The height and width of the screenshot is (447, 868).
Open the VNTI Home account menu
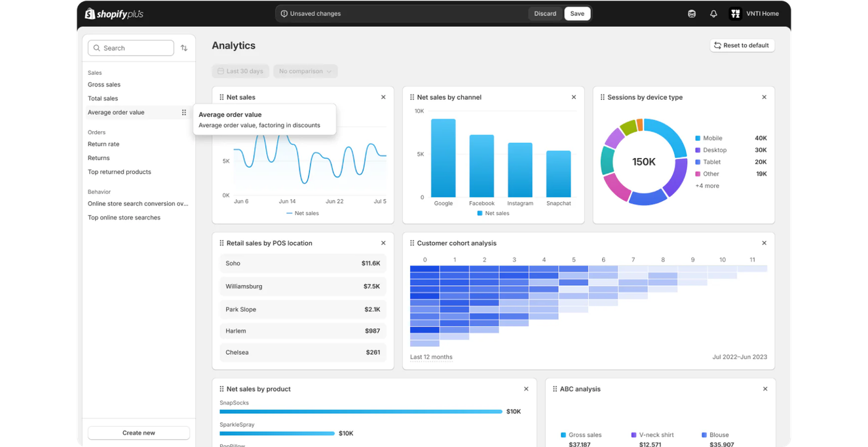point(754,14)
